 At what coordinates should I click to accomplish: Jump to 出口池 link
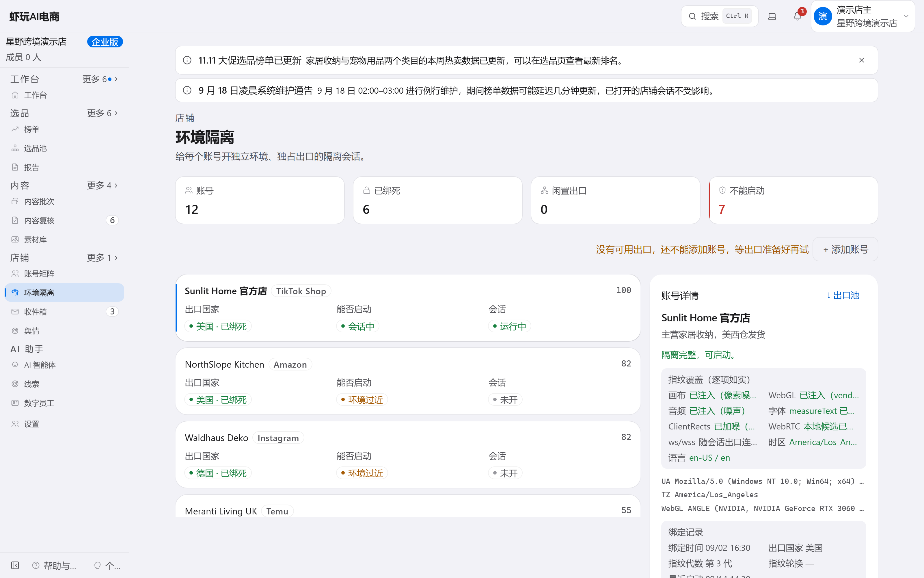tap(843, 295)
